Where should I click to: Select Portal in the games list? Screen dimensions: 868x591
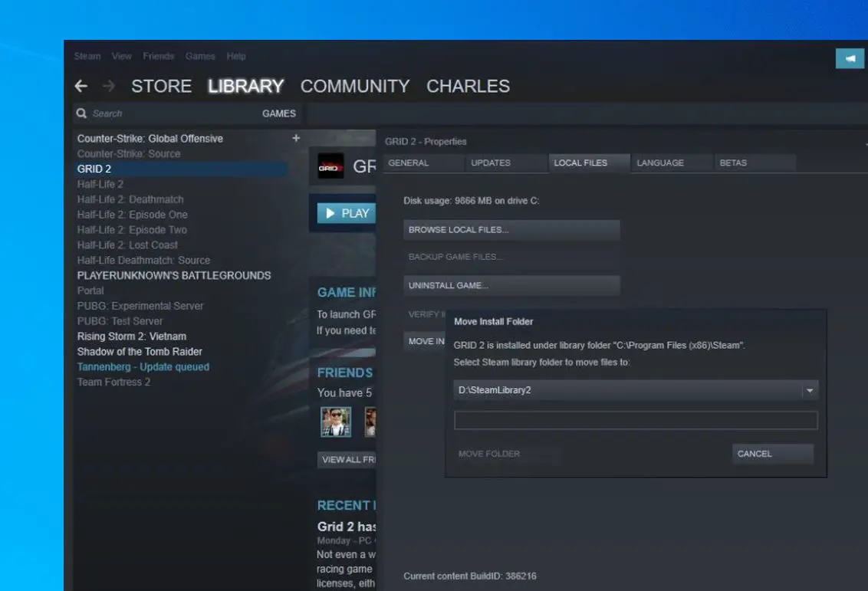(x=90, y=291)
